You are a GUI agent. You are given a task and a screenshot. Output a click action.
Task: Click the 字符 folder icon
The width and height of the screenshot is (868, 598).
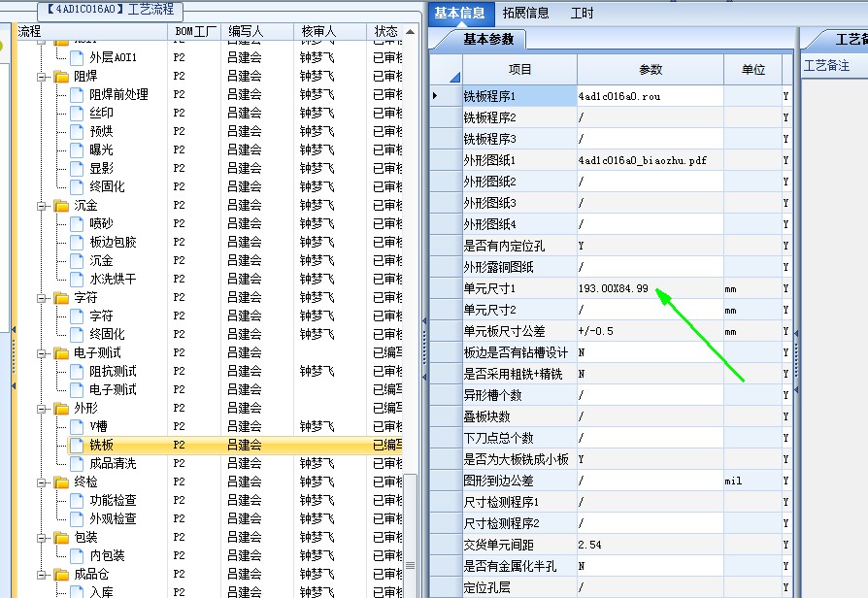tap(61, 298)
